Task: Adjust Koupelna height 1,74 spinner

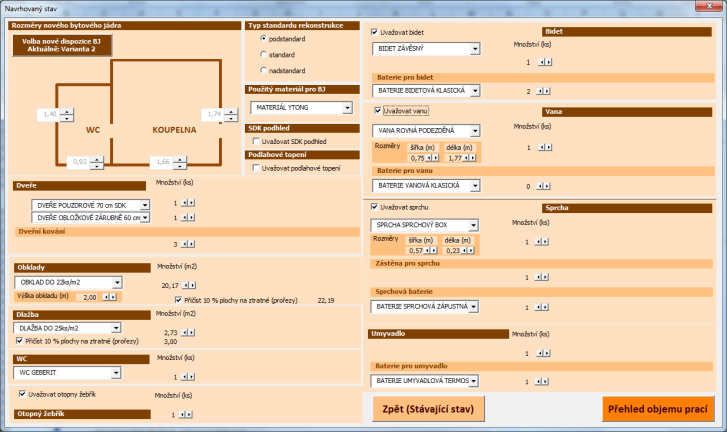Action: point(231,114)
